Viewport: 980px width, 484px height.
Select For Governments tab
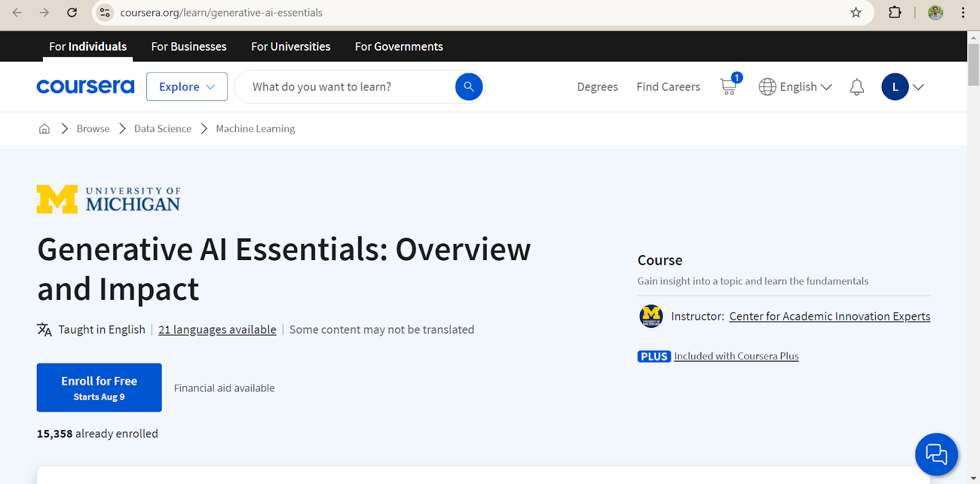click(x=399, y=47)
